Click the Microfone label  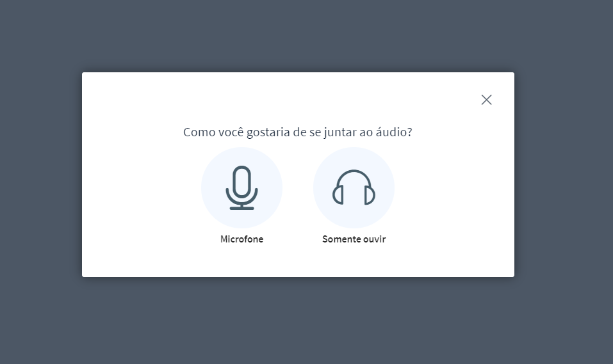tap(241, 239)
